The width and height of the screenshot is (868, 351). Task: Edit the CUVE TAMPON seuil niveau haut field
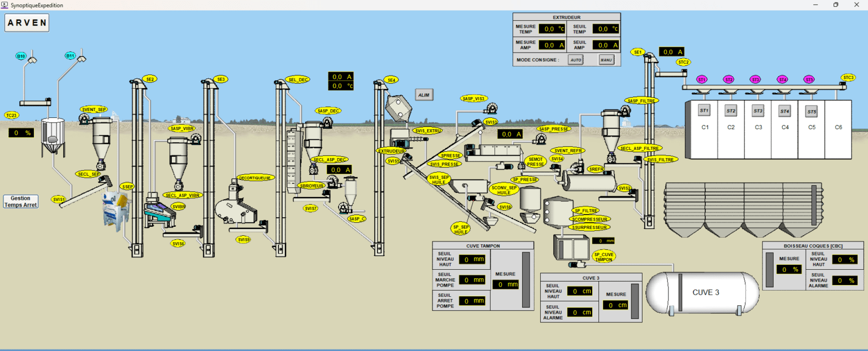472,260
